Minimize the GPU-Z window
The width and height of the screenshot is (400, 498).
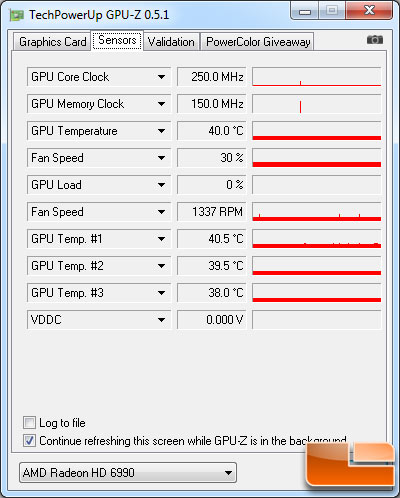click(305, 11)
